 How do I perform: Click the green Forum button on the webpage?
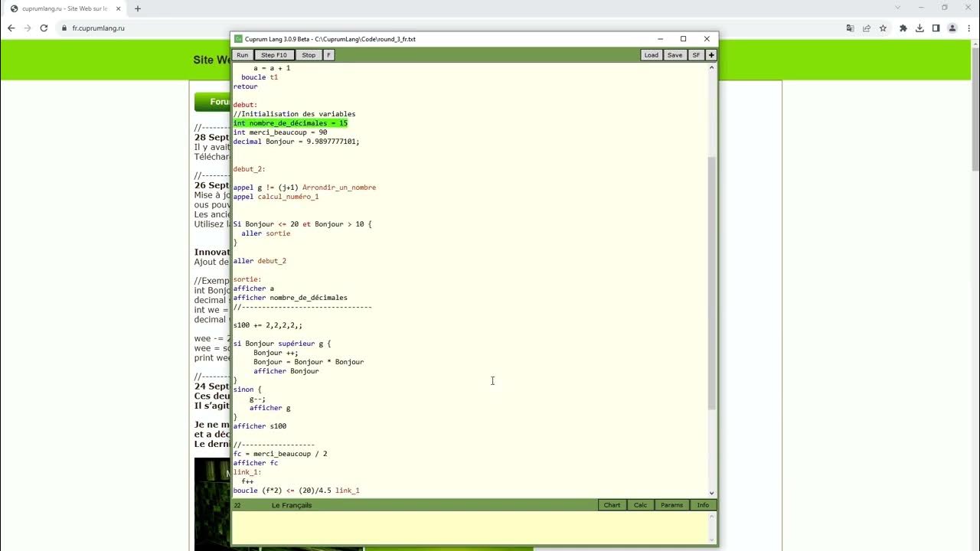212,102
